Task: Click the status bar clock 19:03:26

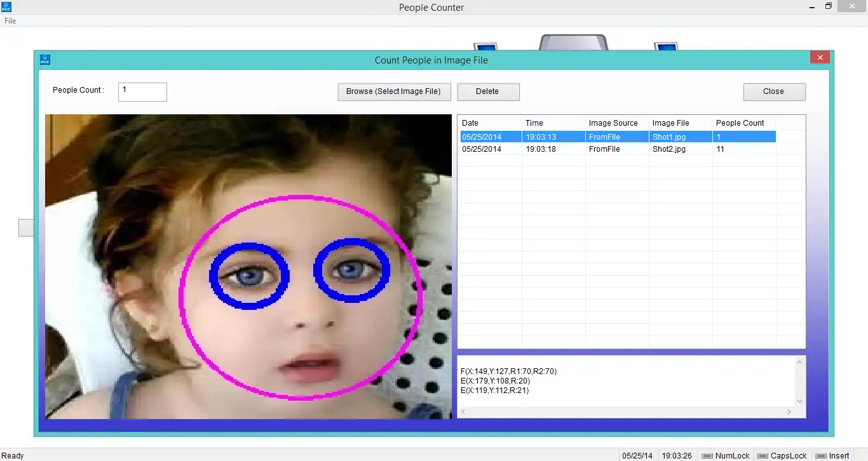Action: (x=676, y=456)
